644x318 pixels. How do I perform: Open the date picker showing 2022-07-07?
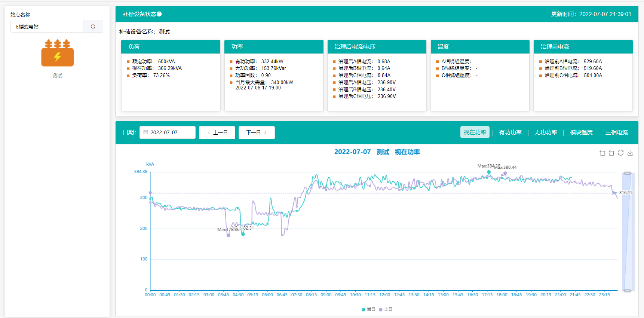click(168, 132)
